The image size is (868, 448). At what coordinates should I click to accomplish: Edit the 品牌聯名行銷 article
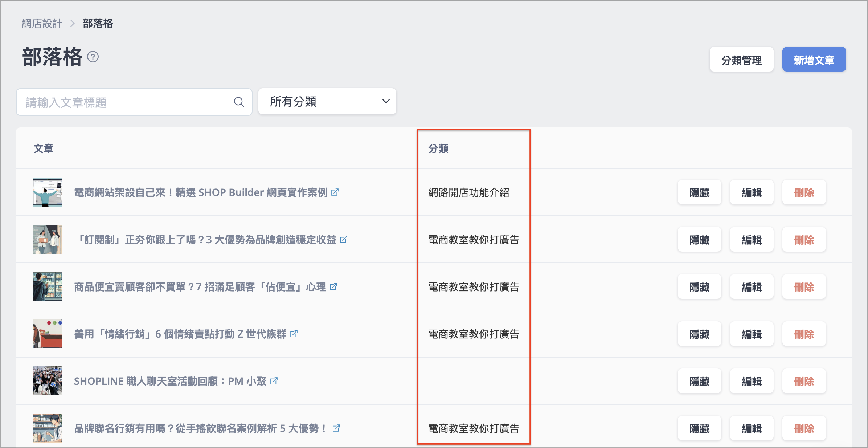pos(752,428)
